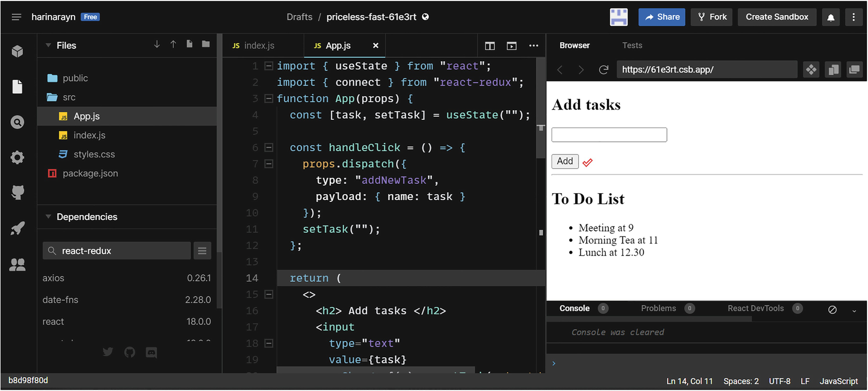Refresh the browser preview

603,69
